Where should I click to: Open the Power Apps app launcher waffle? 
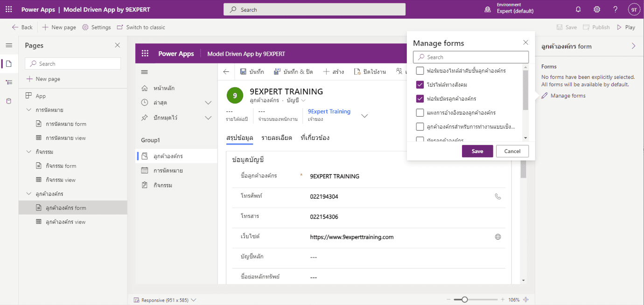(8, 9)
